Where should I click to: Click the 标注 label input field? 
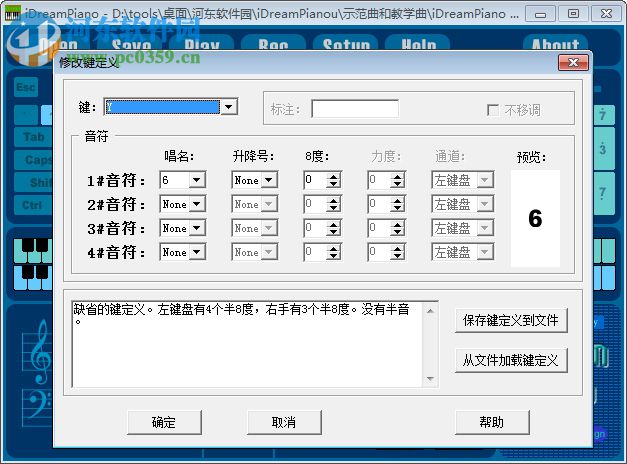(355, 109)
